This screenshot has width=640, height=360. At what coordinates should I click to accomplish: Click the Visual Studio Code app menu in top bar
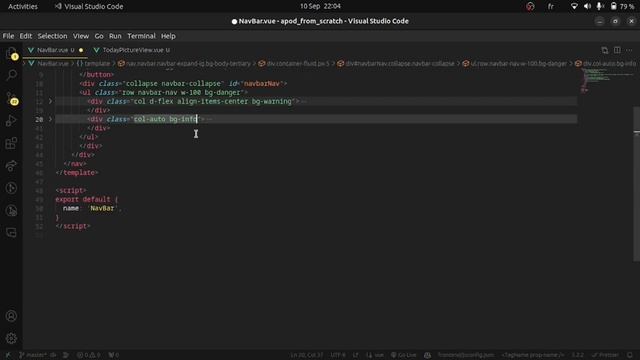pyautogui.click(x=89, y=6)
